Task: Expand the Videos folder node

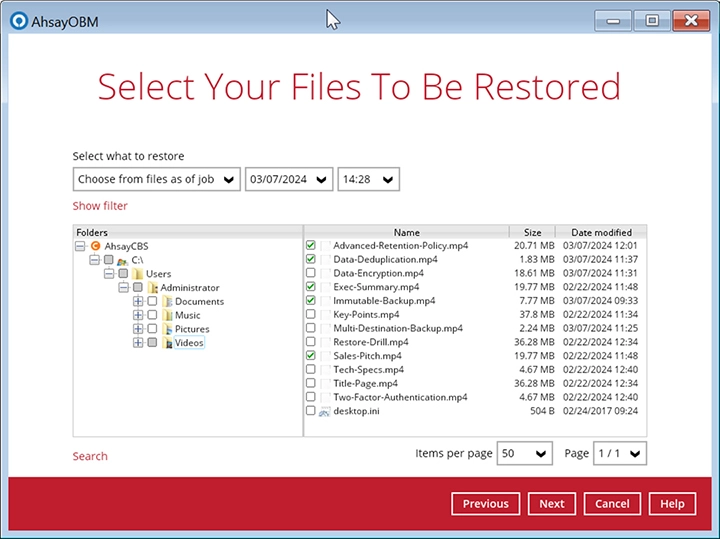Action: click(x=138, y=343)
